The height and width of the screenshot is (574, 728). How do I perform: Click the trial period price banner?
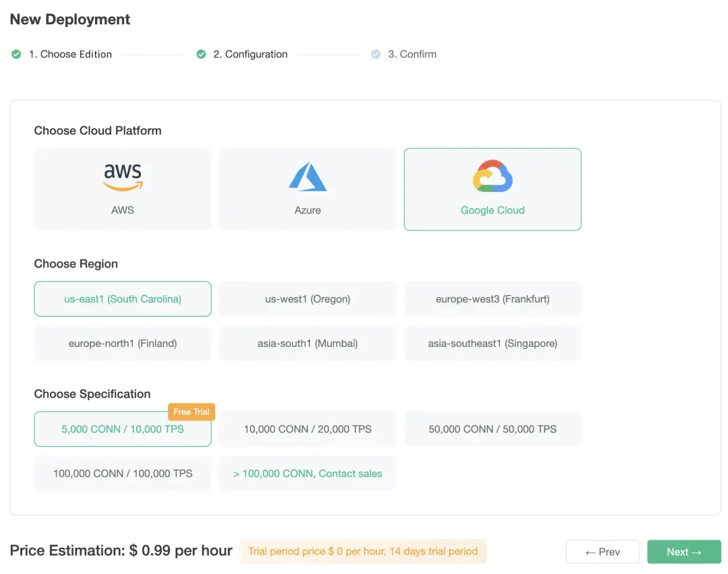tap(363, 551)
